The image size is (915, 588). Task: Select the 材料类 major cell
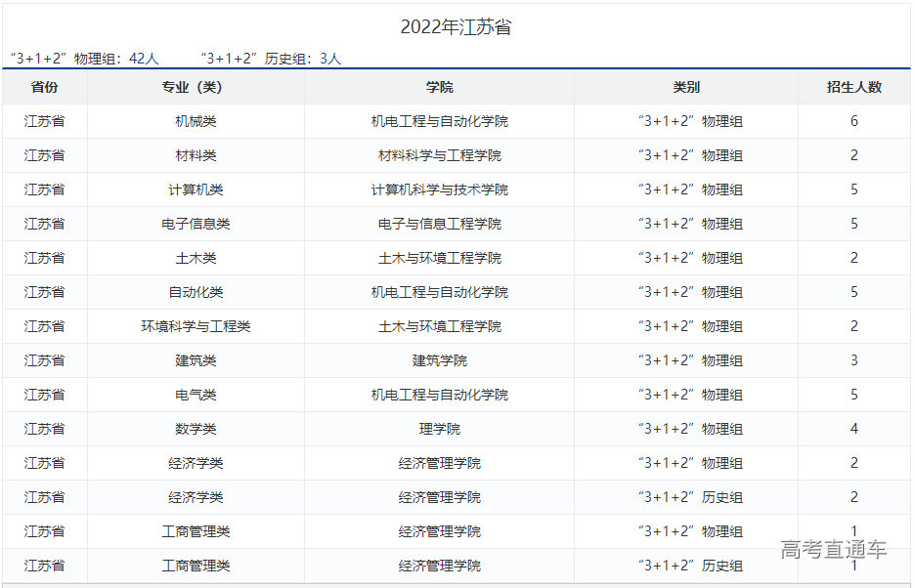point(196,155)
